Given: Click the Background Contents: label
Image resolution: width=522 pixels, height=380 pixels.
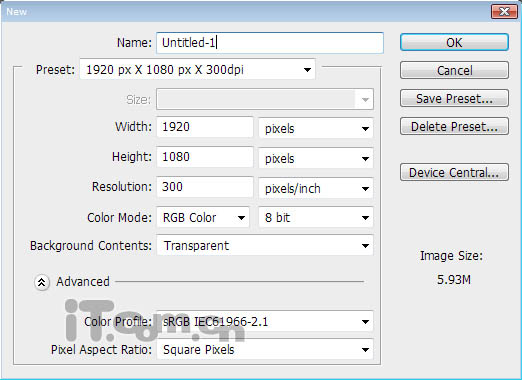Looking at the screenshot, I should pyautogui.click(x=91, y=246).
